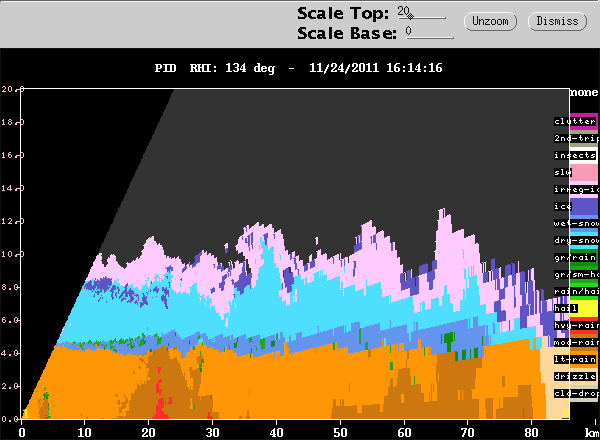
Task: Click the pink slw color swatch
Action: (584, 172)
